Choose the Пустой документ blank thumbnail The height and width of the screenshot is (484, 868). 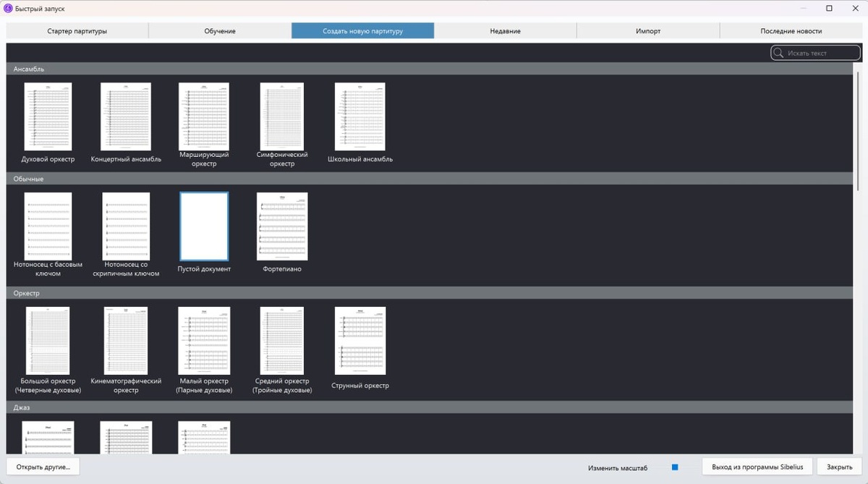[x=204, y=226]
